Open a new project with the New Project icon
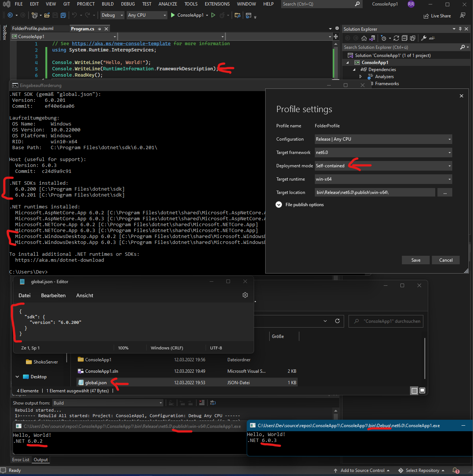 click(34, 15)
